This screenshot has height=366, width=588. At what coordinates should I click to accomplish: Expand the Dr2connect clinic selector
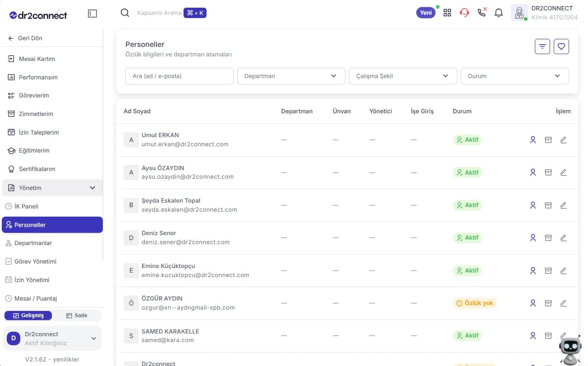point(52,338)
